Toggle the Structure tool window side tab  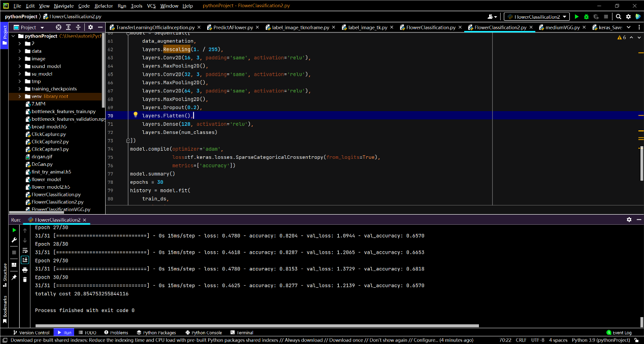click(5, 272)
